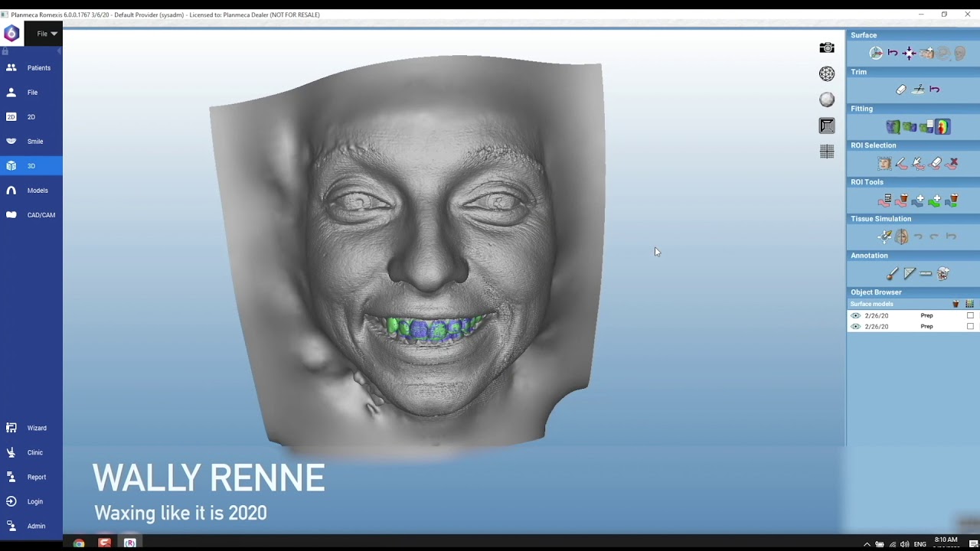Open the File dropdown at the top
980x551 pixels.
pos(47,34)
